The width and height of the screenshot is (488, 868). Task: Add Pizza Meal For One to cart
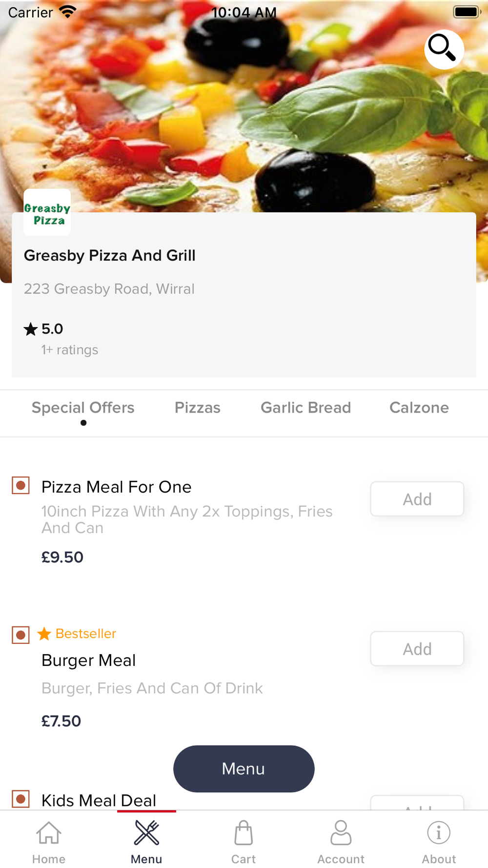[417, 499]
